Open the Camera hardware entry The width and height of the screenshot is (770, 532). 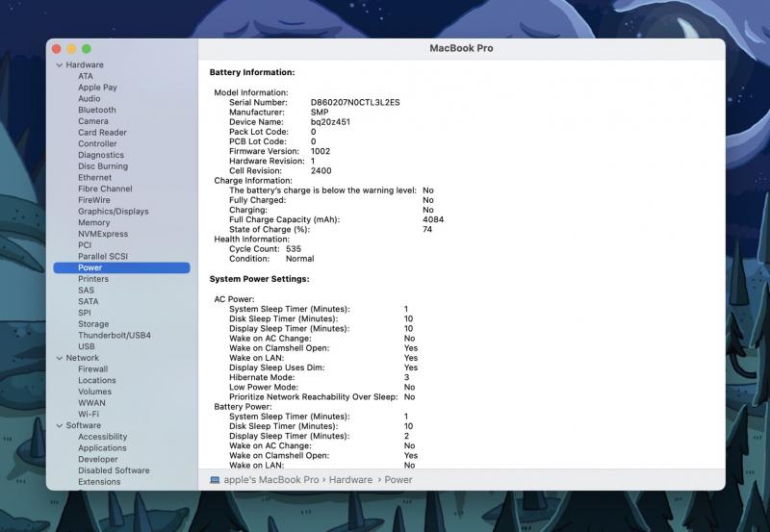point(92,121)
